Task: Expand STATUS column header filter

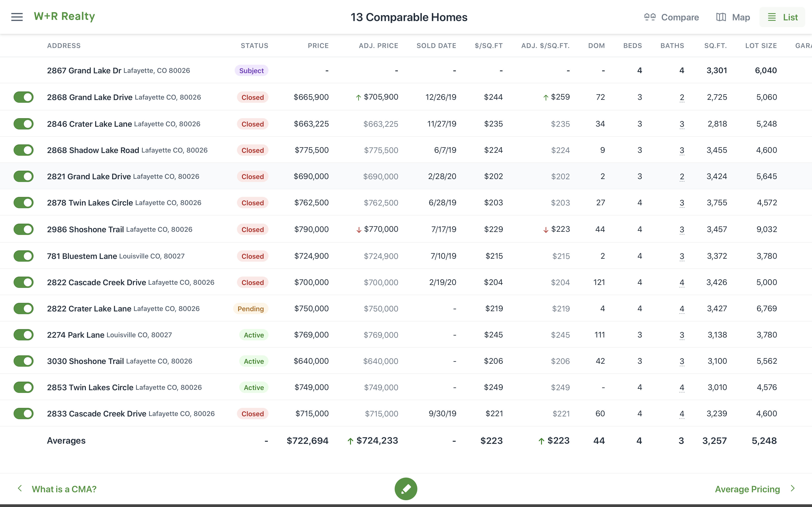Action: click(x=254, y=45)
